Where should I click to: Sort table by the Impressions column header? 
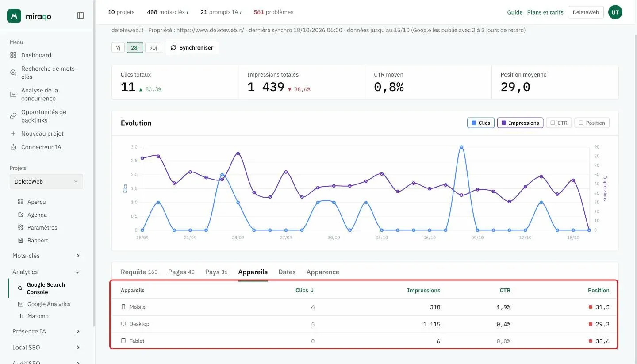coord(424,291)
